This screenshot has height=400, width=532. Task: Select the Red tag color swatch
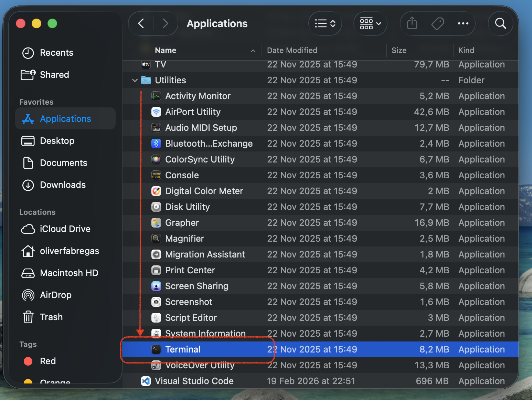pos(28,361)
